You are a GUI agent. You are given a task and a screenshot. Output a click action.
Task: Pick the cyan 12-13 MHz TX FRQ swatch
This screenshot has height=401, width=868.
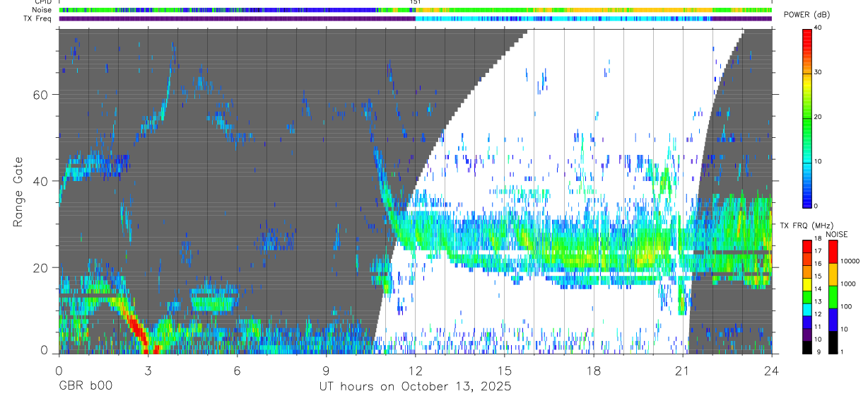click(807, 309)
